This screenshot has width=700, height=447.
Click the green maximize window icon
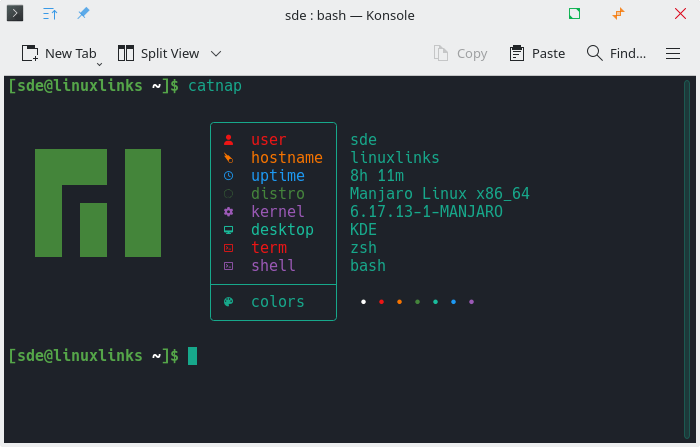point(574,15)
